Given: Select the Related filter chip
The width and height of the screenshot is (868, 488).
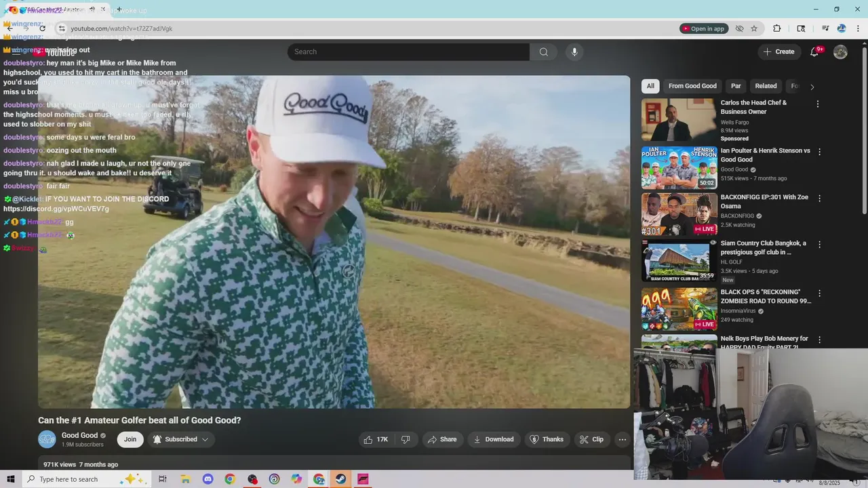Looking at the screenshot, I should pyautogui.click(x=766, y=86).
